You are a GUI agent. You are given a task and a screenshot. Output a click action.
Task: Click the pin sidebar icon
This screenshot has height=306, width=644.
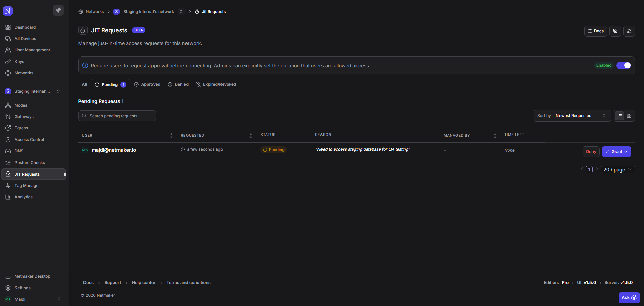(x=58, y=10)
